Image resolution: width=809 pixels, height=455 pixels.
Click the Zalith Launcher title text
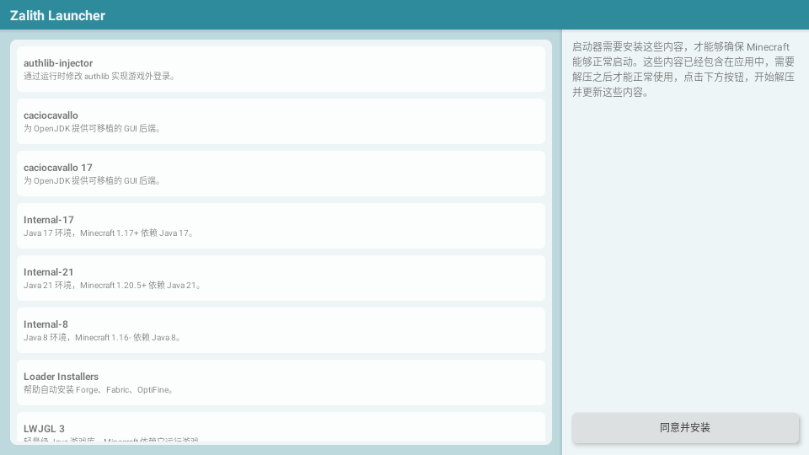pyautogui.click(x=57, y=15)
